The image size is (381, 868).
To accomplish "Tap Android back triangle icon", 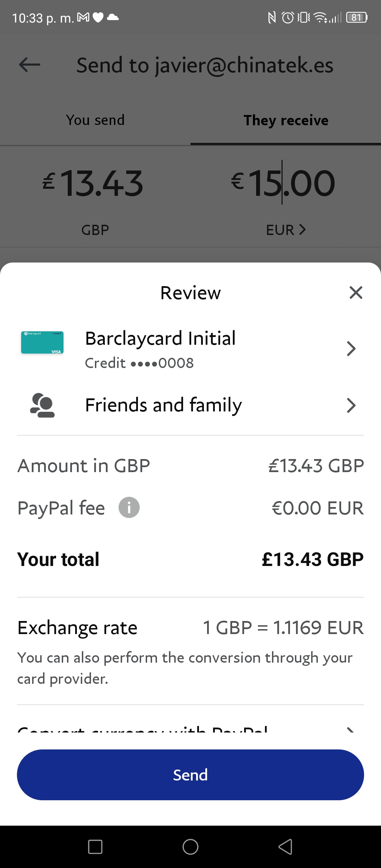I will point(285,847).
